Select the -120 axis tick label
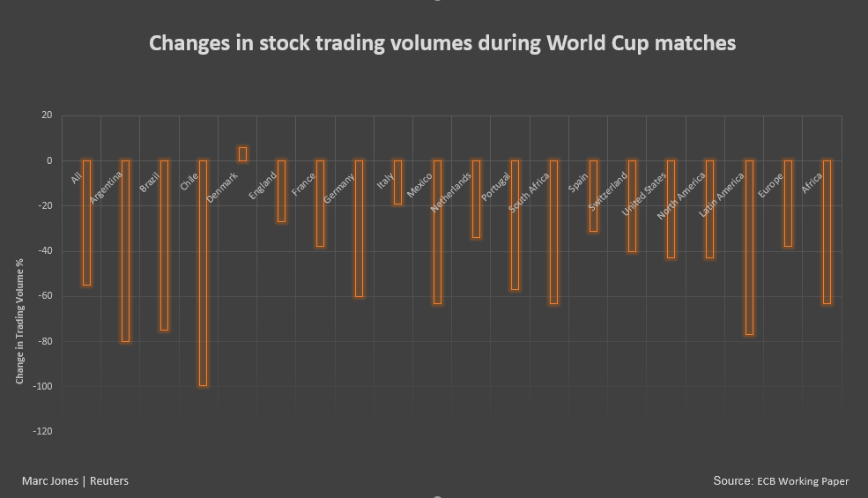This screenshot has height=498, width=868. pos(42,432)
